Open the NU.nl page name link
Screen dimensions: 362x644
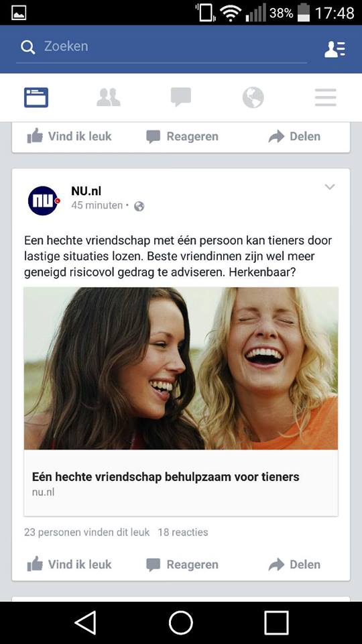coord(86,191)
